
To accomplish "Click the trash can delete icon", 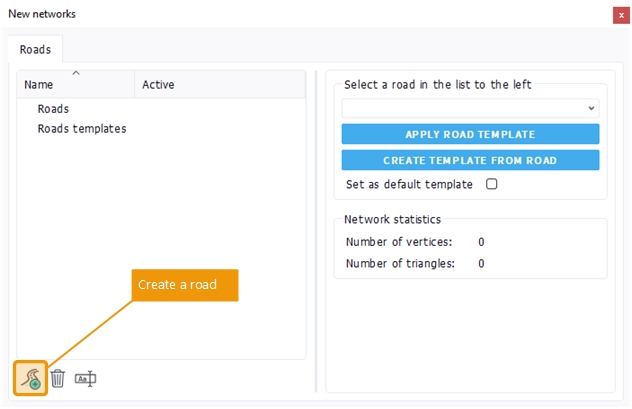I will tap(58, 379).
